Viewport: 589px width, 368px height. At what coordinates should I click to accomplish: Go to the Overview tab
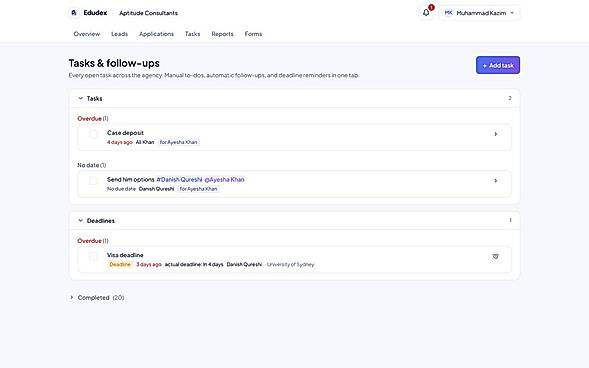(87, 34)
